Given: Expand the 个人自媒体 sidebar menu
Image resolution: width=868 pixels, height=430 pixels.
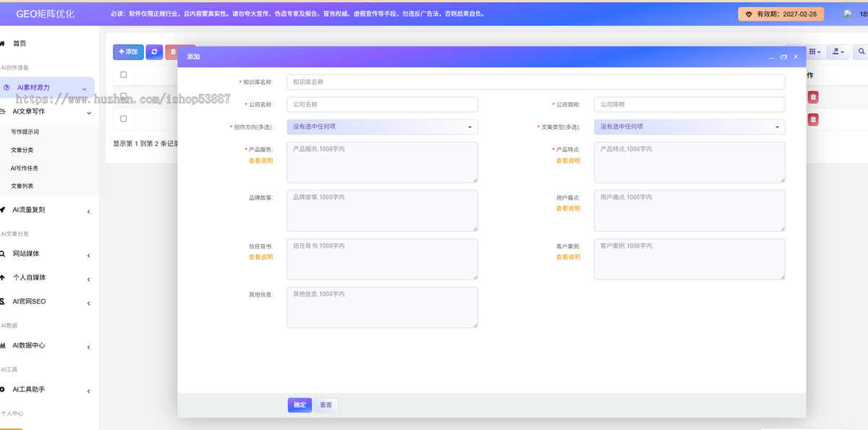Looking at the screenshot, I should pos(47,278).
